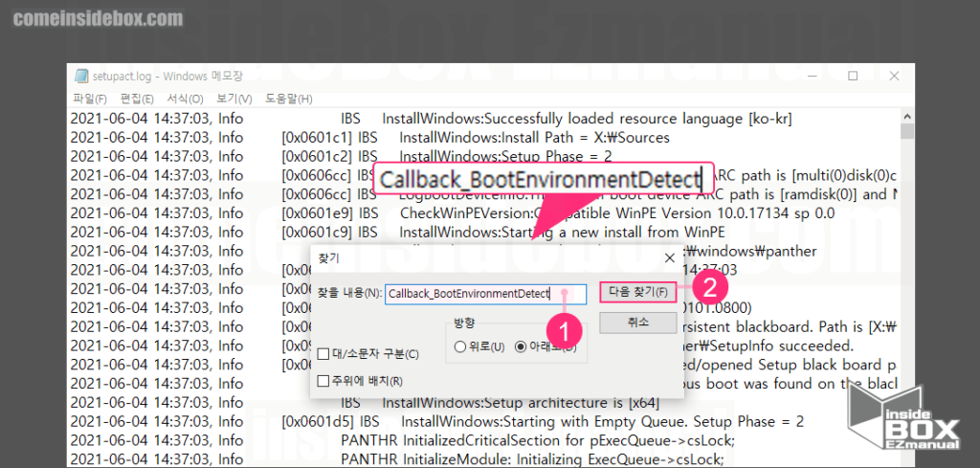
Task: Open the 편집(E) menu
Action: [136, 99]
